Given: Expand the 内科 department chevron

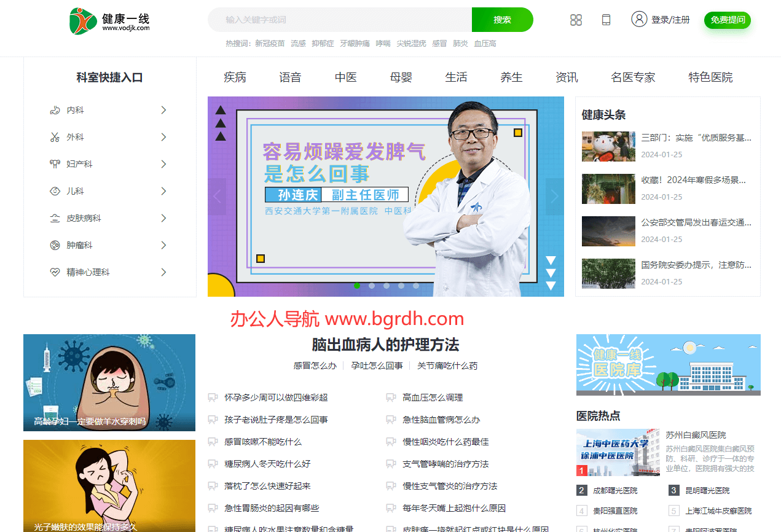Looking at the screenshot, I should pyautogui.click(x=163, y=109).
